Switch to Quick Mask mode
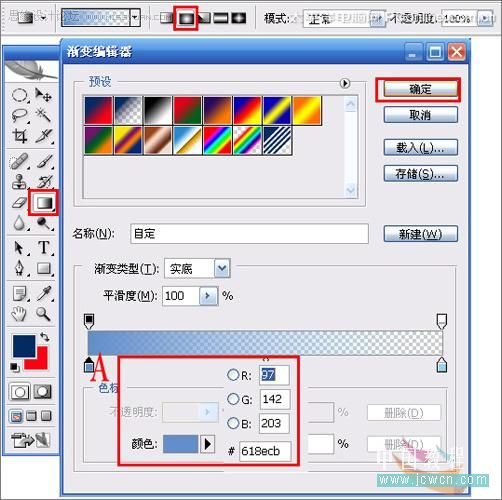 [x=43, y=392]
